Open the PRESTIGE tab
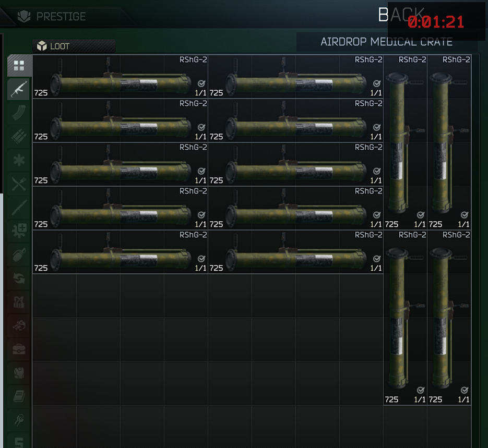 tap(61, 16)
